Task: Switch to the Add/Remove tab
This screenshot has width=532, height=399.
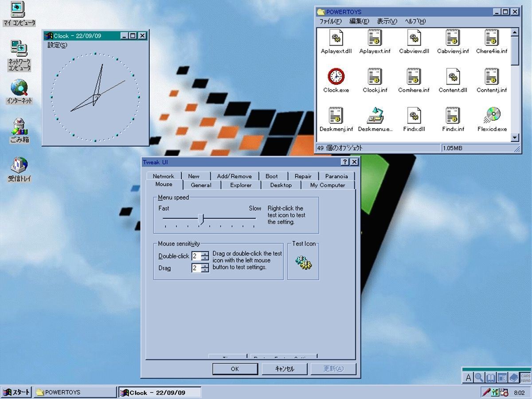Action: point(235,176)
